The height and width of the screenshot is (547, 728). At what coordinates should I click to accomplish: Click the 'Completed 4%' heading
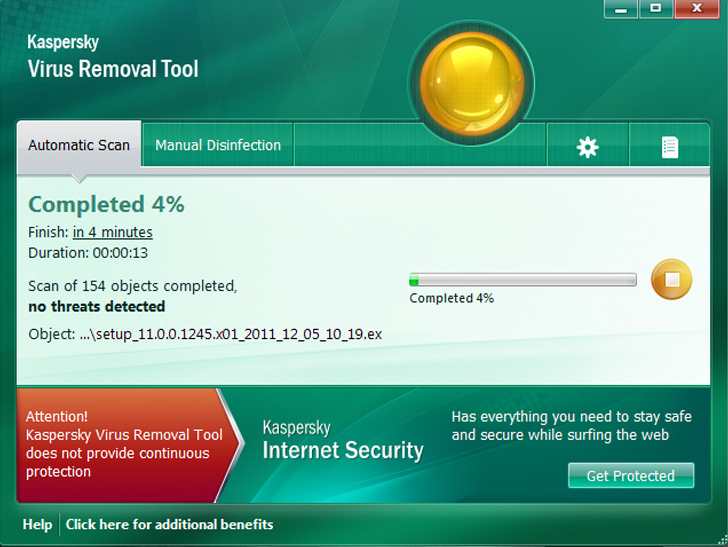[106, 204]
